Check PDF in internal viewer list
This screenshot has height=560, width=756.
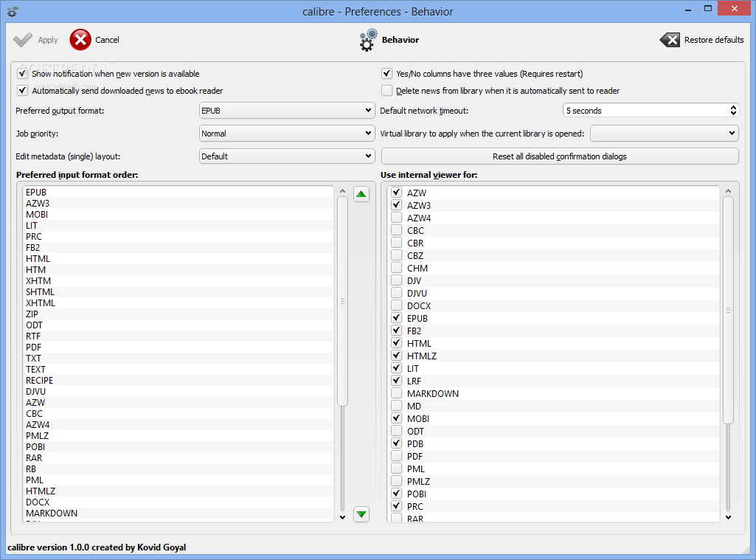tap(396, 456)
